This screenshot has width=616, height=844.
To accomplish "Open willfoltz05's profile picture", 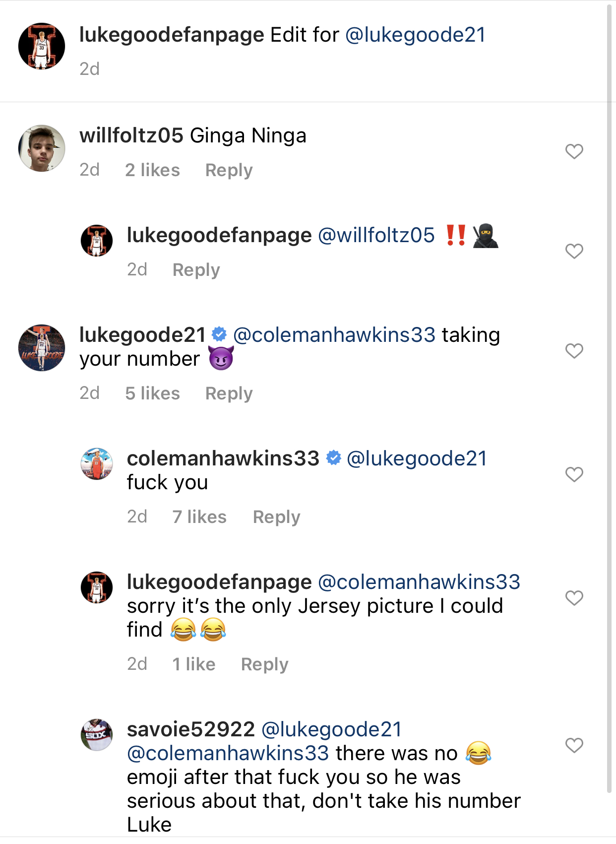I will pos(42,148).
